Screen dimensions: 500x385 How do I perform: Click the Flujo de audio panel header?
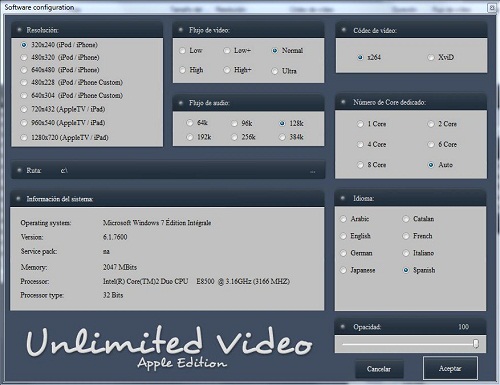coord(248,103)
